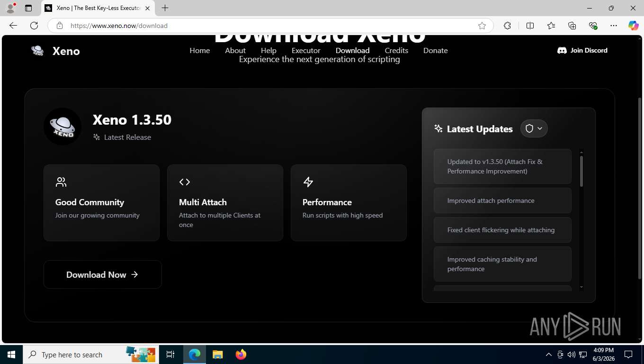This screenshot has height=364, width=644.
Task: Click the sparkle icon next to Latest Release
Action: pyautogui.click(x=97, y=137)
